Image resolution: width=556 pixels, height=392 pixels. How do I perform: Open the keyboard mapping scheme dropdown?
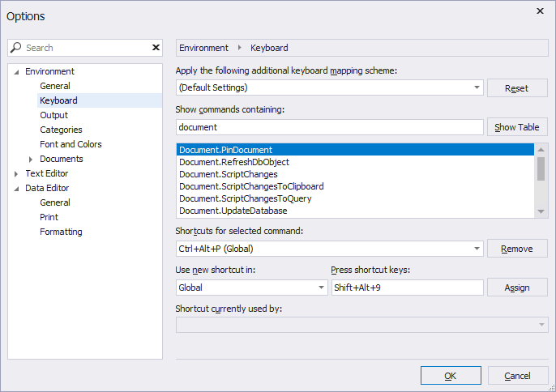476,87
